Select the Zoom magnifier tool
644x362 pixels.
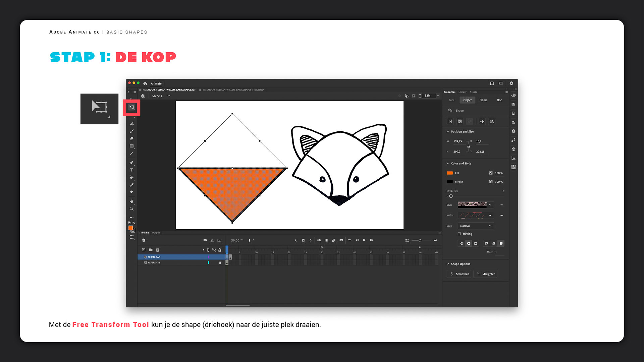(131, 209)
